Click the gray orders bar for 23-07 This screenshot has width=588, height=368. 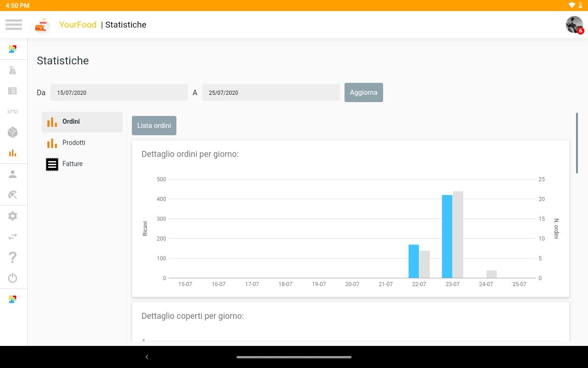pos(458,235)
